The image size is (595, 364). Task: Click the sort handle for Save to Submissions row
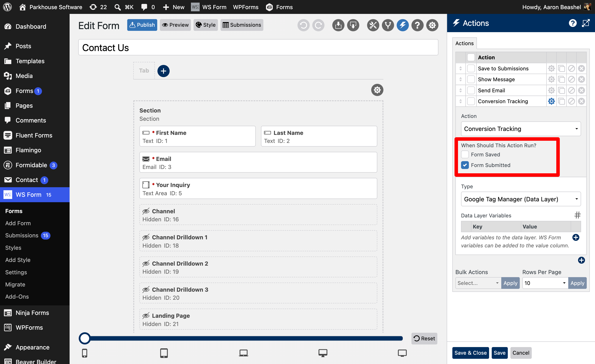461,68
